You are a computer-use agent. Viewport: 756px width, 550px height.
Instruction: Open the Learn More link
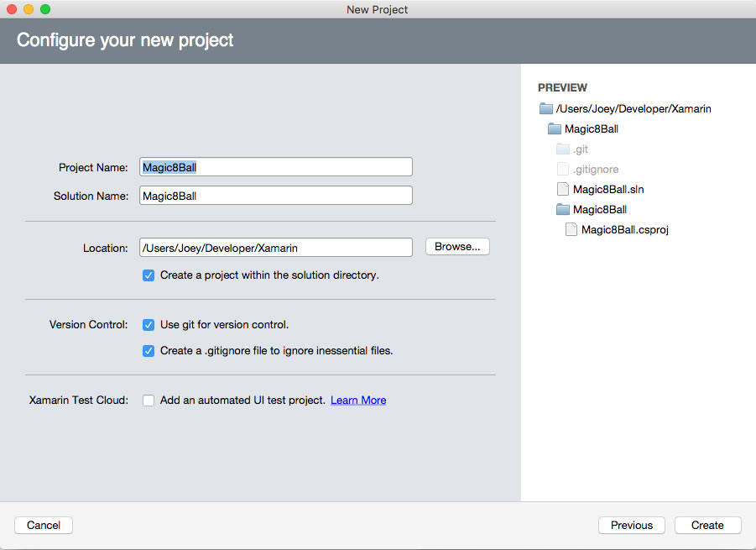tap(358, 401)
